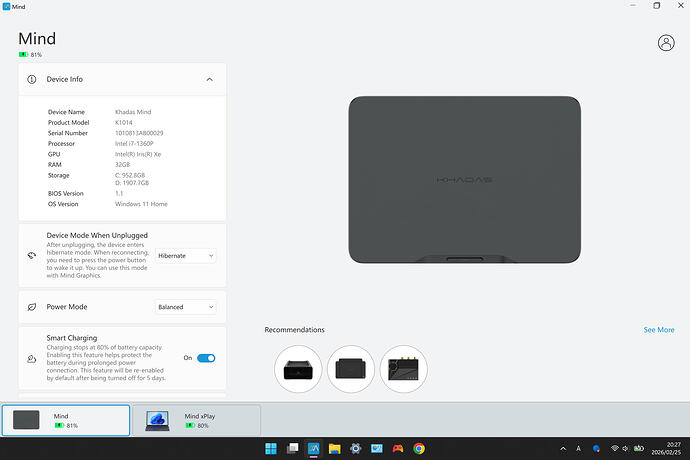
Task: Select the Mind device tab
Action: [65, 420]
